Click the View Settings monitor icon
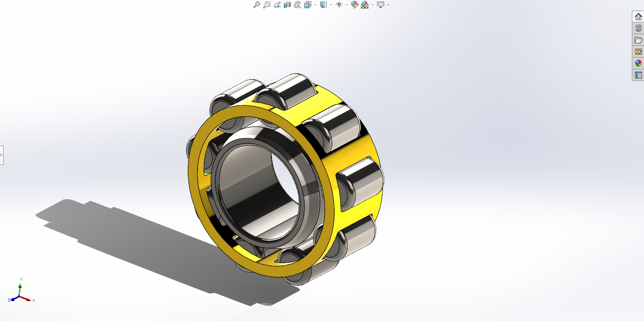This screenshot has width=644, height=321. (381, 5)
